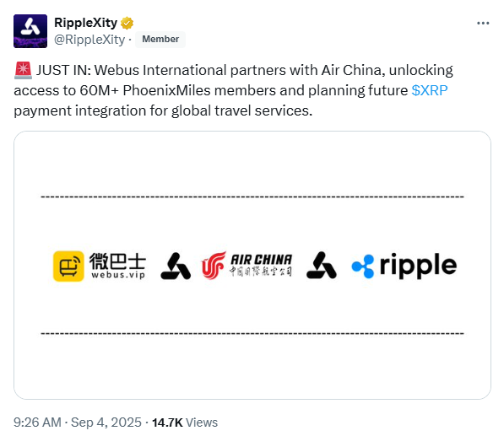The width and height of the screenshot is (504, 436).
Task: Open the @RippleXity handle link
Action: (89, 40)
